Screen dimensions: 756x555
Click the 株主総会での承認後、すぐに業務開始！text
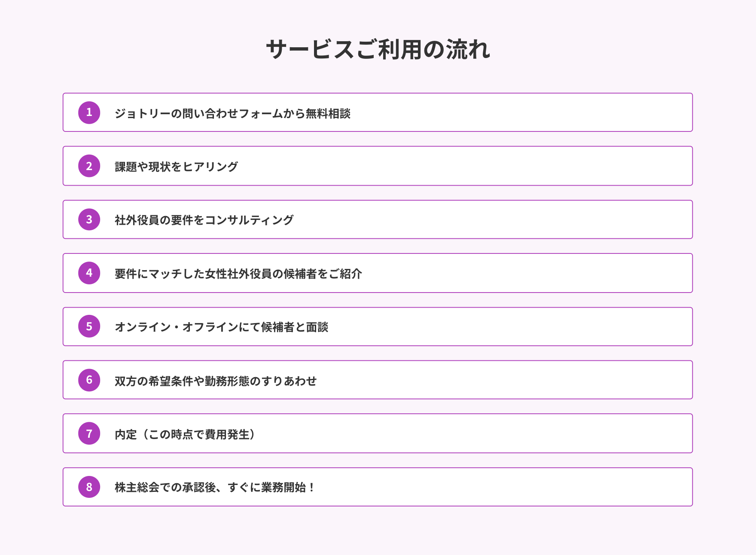[x=216, y=488]
